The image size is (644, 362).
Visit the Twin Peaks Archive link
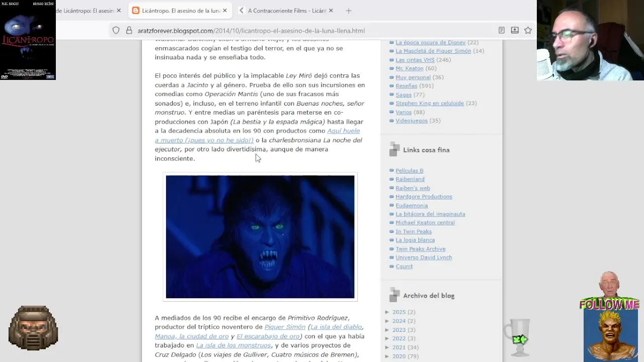coord(421,249)
